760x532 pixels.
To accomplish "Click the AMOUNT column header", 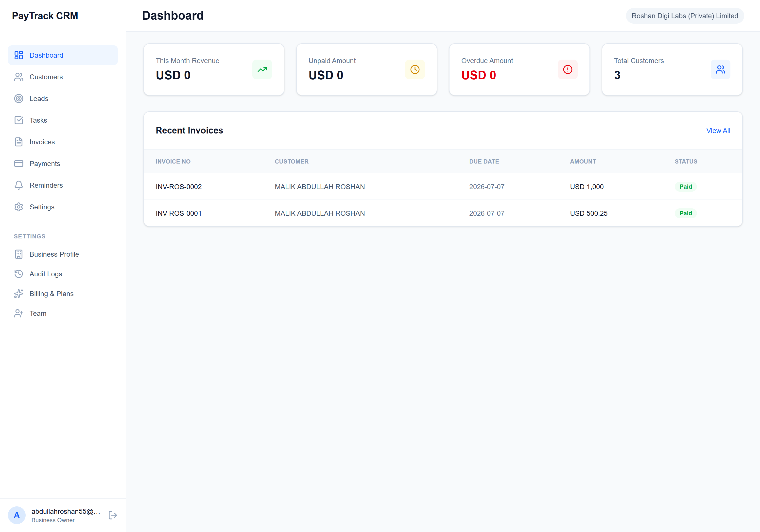I will pos(583,162).
